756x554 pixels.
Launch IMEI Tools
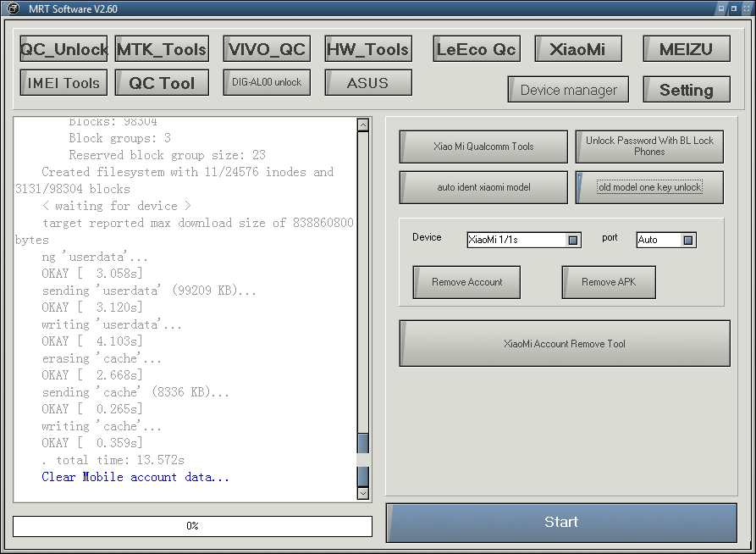click(64, 83)
